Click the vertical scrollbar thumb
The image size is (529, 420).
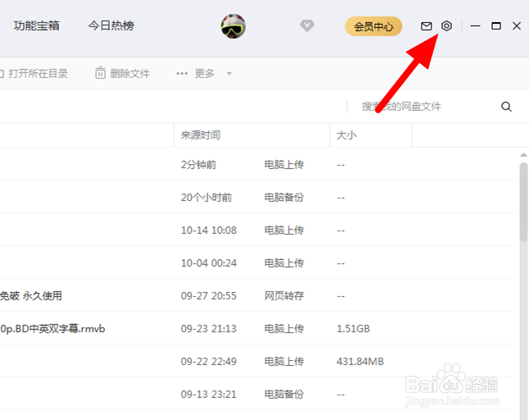[523, 202]
